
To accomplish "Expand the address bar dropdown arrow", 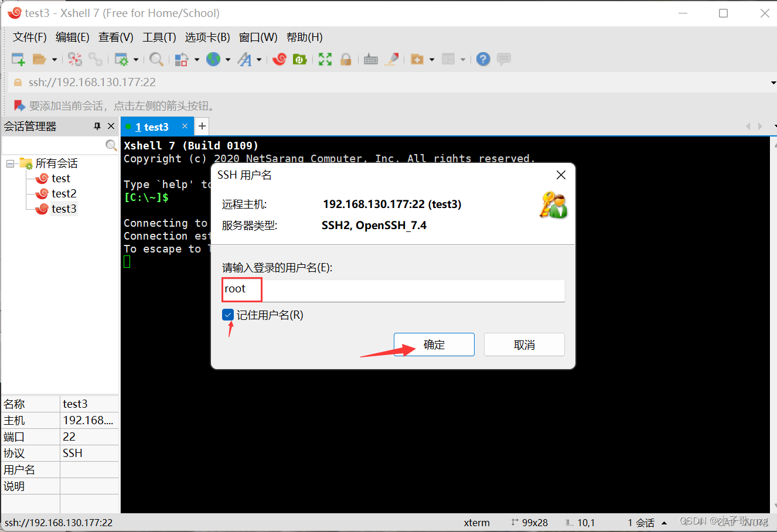I will pos(773,83).
